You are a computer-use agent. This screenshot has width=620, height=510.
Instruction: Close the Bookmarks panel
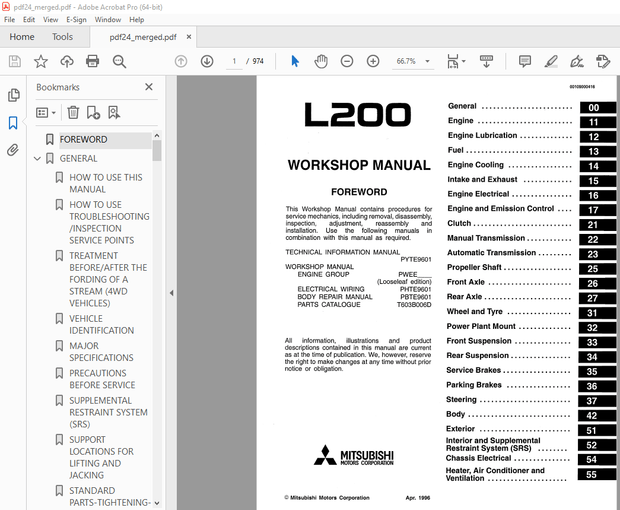coord(149,87)
